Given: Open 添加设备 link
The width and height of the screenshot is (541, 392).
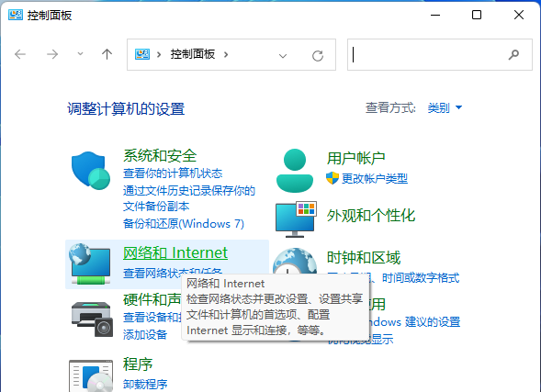Looking at the screenshot, I should (x=145, y=334).
